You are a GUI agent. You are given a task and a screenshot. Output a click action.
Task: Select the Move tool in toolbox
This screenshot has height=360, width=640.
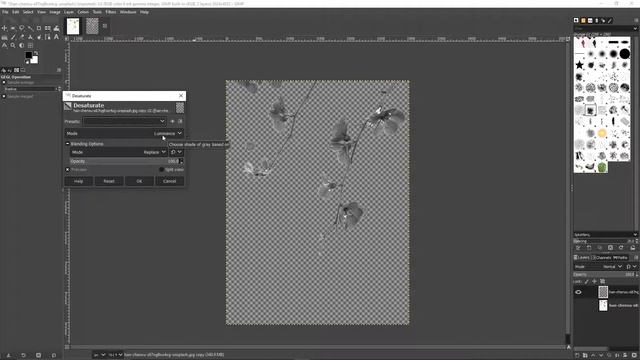coord(4,28)
